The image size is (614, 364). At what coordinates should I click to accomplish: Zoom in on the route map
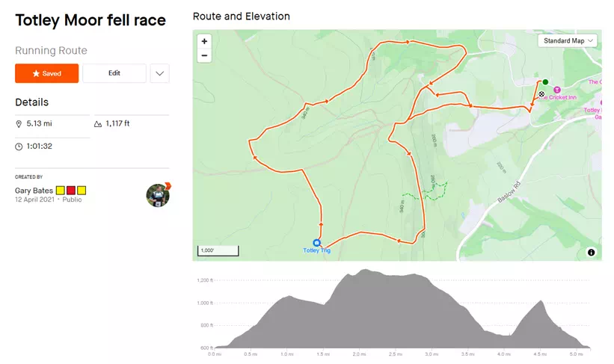tap(204, 41)
